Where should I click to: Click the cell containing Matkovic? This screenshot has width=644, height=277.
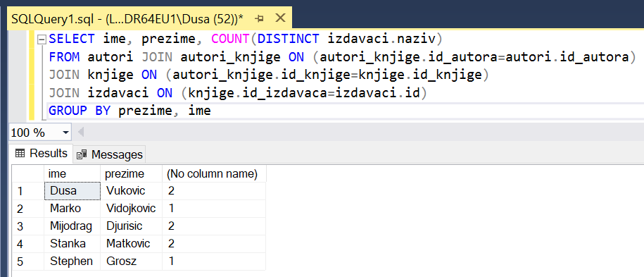coord(132,245)
